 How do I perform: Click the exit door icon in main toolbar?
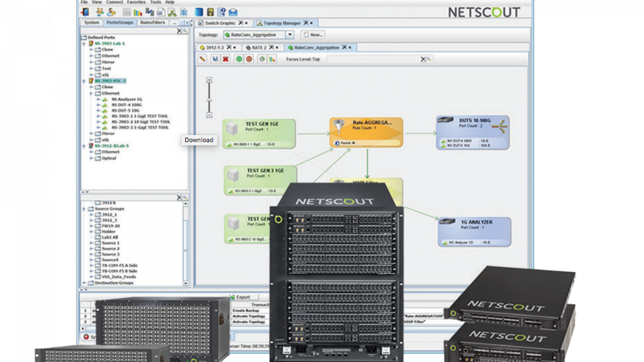coord(85,12)
